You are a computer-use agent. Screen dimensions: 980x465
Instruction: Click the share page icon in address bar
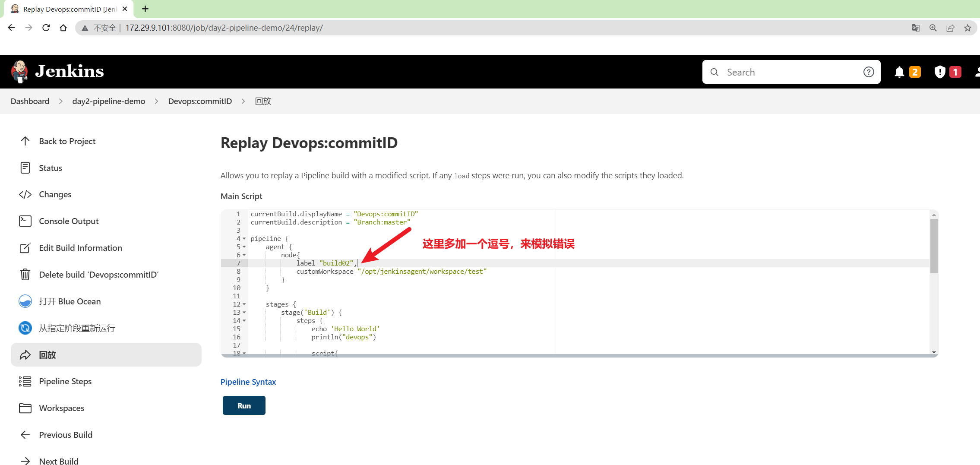[x=950, y=28]
